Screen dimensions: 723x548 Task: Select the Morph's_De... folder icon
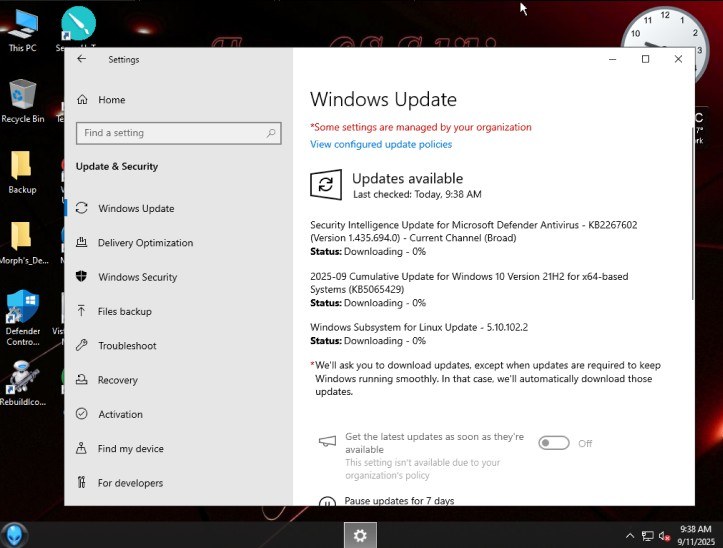pyautogui.click(x=23, y=243)
